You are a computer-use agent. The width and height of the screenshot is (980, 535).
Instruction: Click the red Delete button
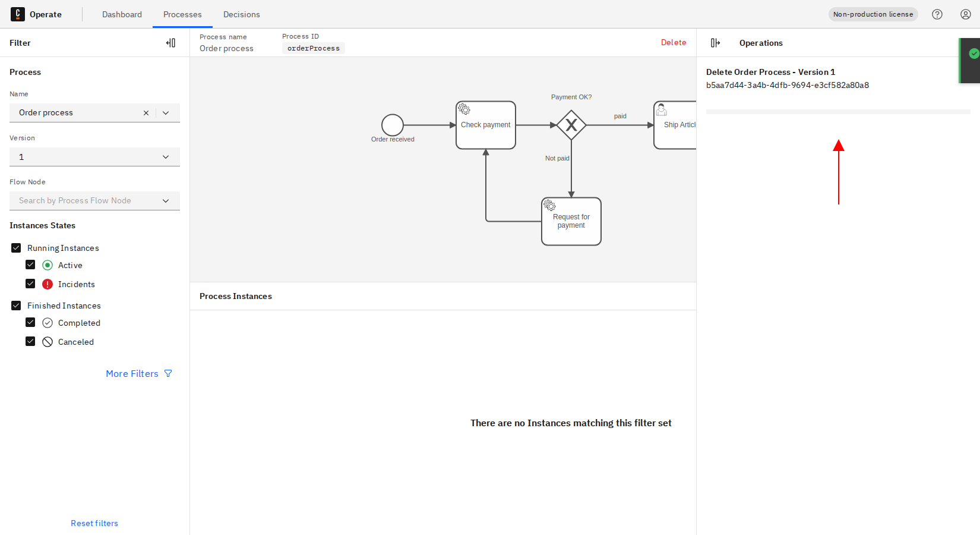[674, 42]
